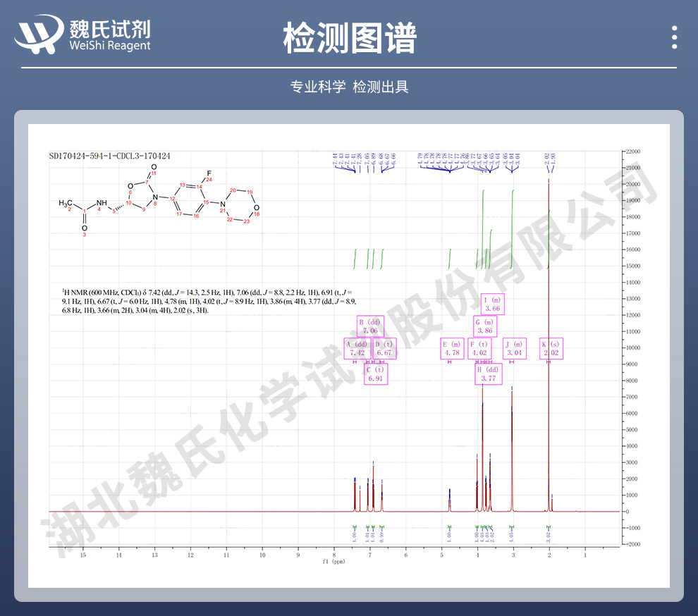Select peak label E (m) 4.78
This screenshot has height=616, width=698.
(x=451, y=348)
